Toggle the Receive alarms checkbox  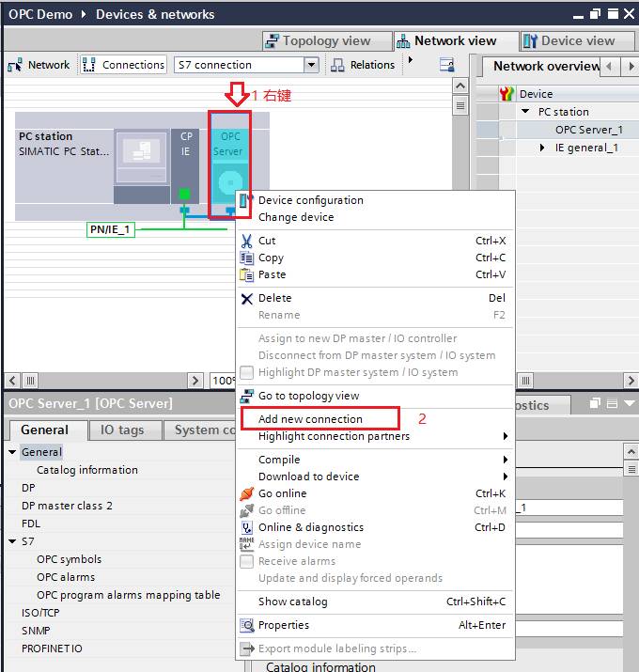(247, 561)
